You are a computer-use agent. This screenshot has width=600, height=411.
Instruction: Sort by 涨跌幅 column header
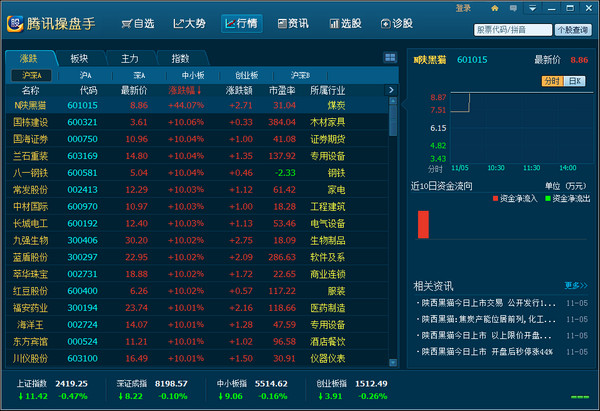point(185,90)
